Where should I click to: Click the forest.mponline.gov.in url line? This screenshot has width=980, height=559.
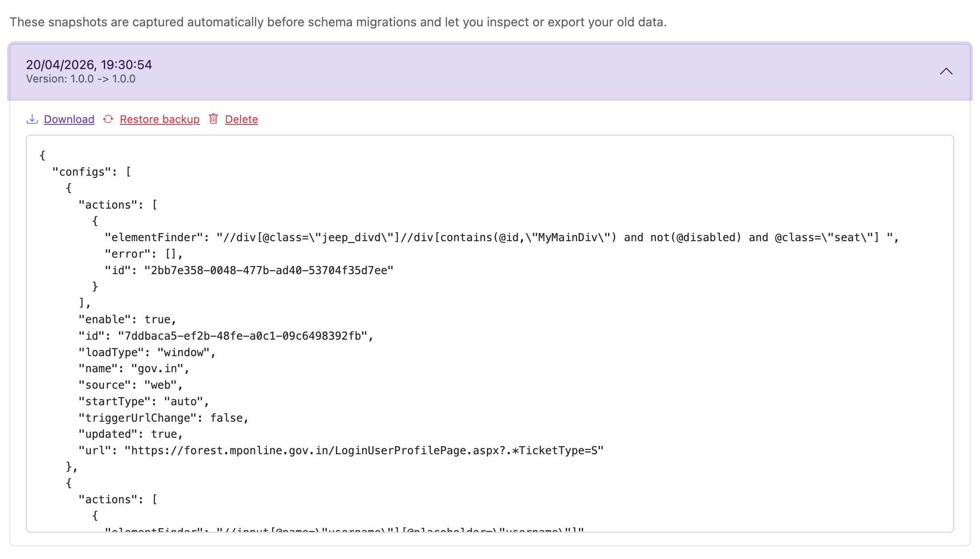tap(341, 451)
